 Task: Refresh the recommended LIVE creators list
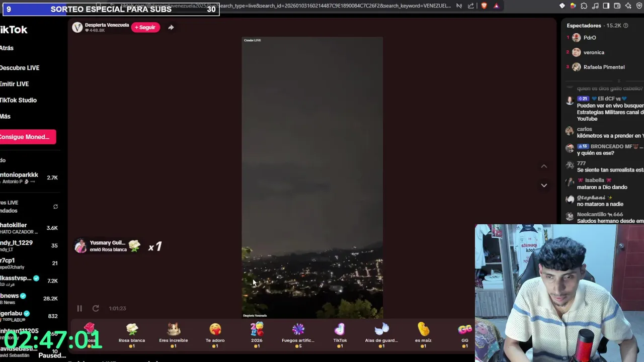55,207
